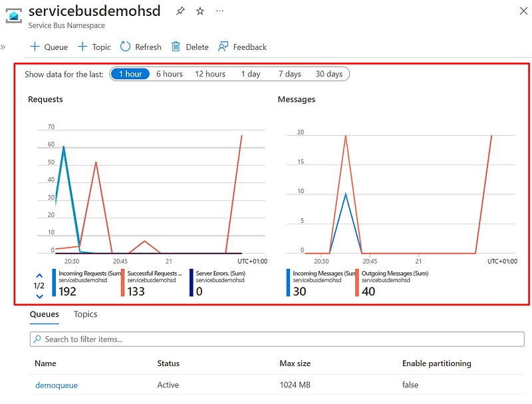
Task: Add a new Queue
Action: tap(49, 47)
